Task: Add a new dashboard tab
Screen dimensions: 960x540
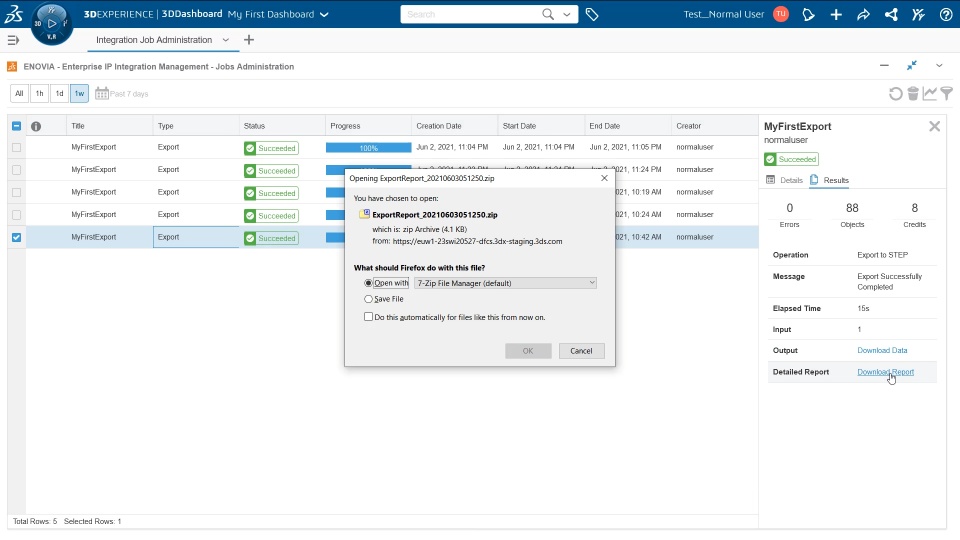Action: point(249,40)
